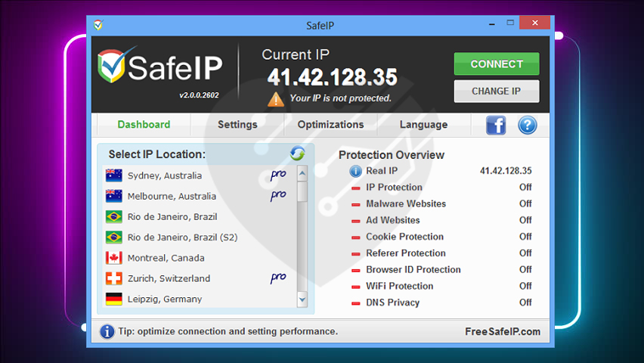This screenshot has height=363, width=644.
Task: Toggle WiFi Protection
Action: pyautogui.click(x=441, y=286)
